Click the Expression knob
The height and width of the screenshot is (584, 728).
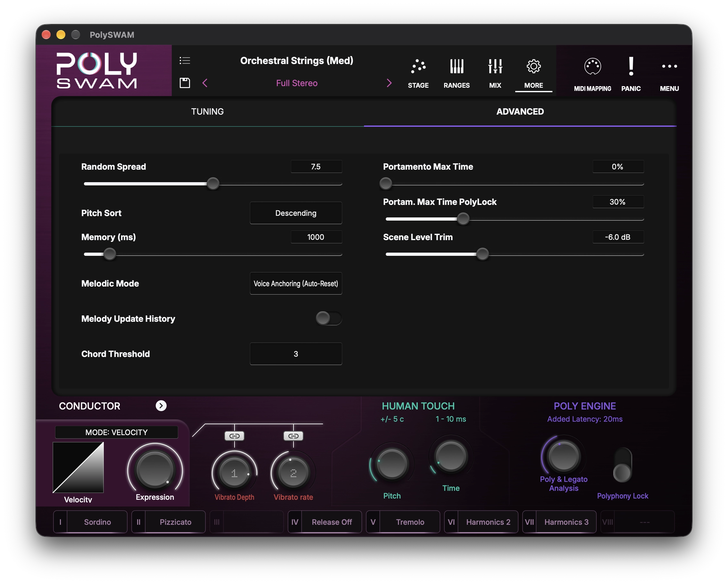pyautogui.click(x=155, y=469)
